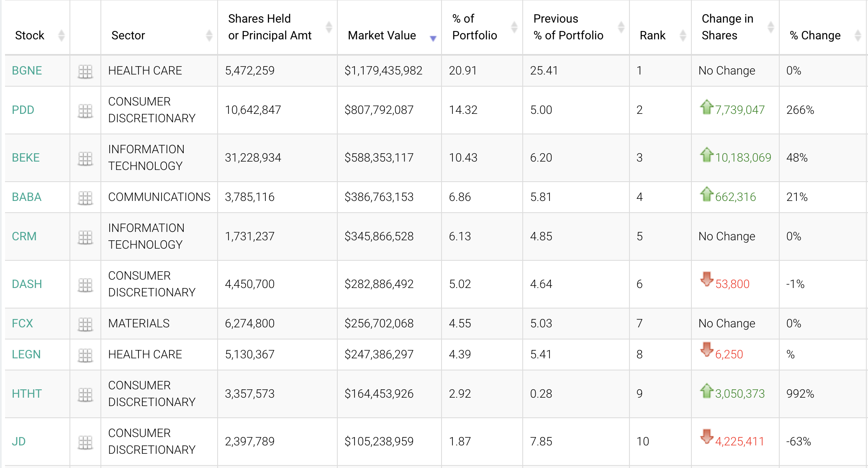Open the HTHT ticker link

[27, 393]
